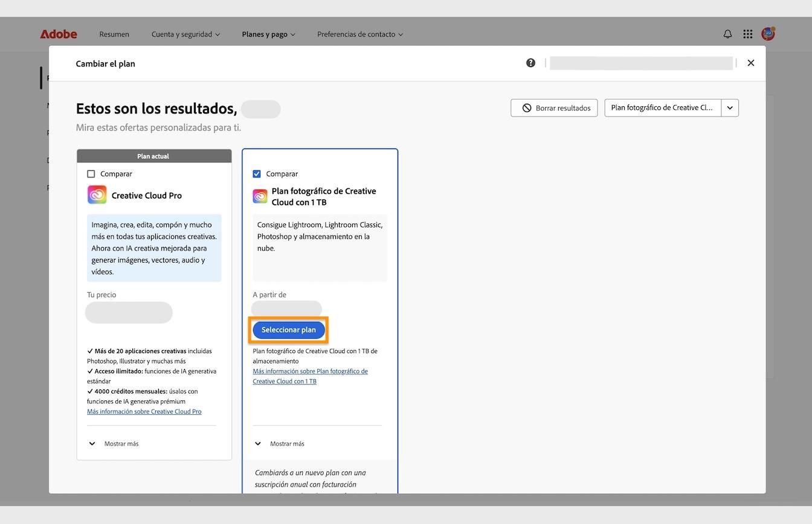Open the Plan fotográfico de Creative Cl... combo box
Screen dimensions: 812x524
663,108
